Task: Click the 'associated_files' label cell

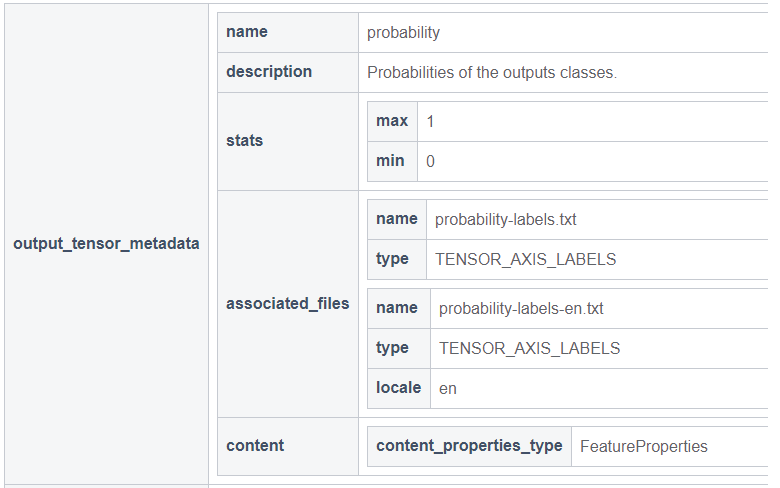Action: tap(288, 303)
